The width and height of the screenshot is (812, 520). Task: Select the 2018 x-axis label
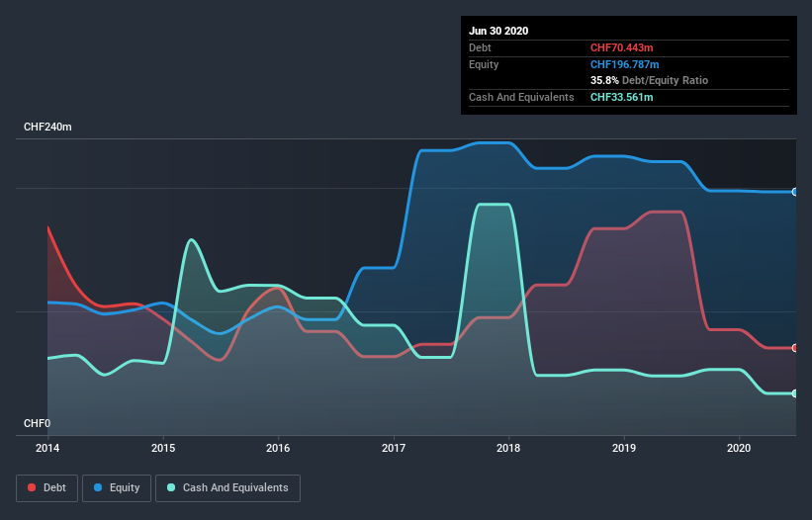pyautogui.click(x=508, y=448)
